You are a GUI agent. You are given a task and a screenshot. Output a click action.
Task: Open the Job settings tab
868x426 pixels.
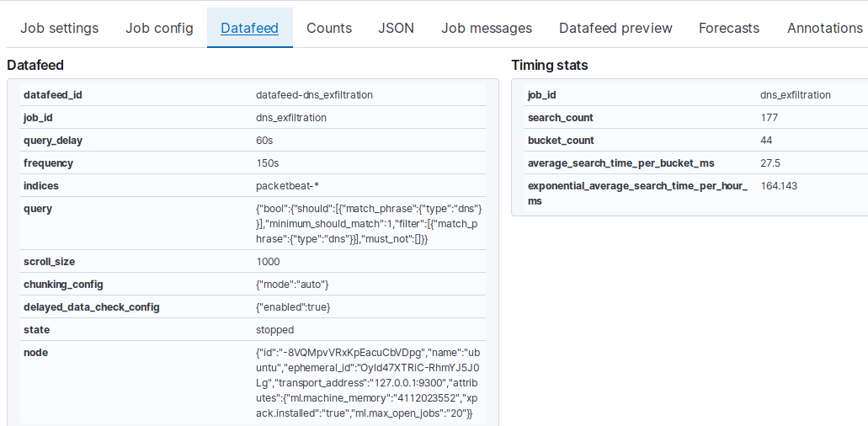coord(59,28)
